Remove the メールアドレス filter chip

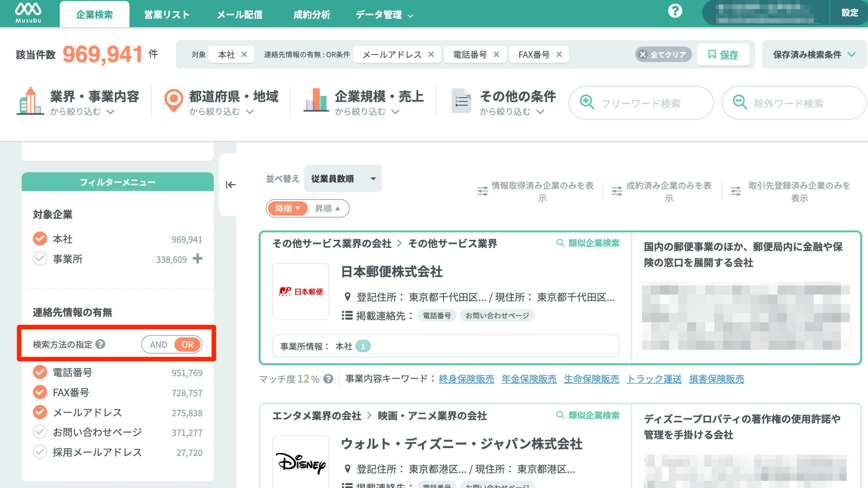pos(431,54)
